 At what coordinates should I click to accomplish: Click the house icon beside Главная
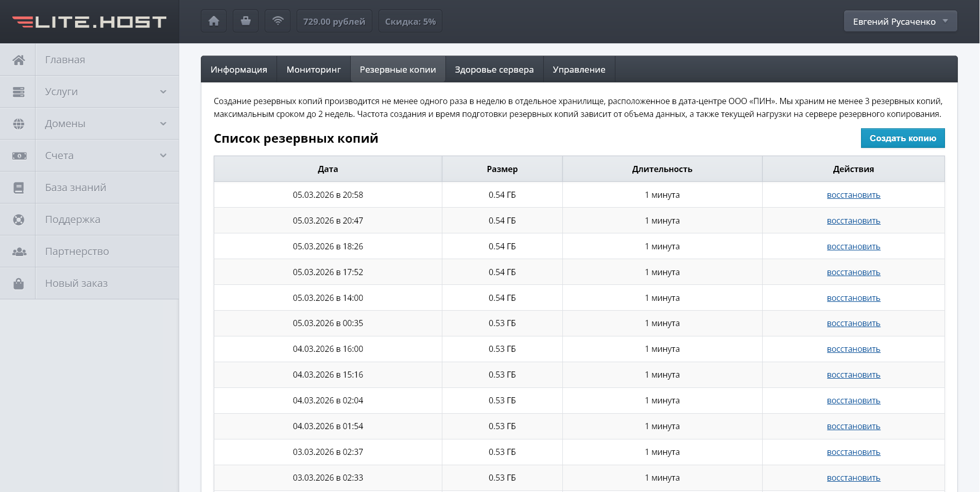[x=19, y=60]
